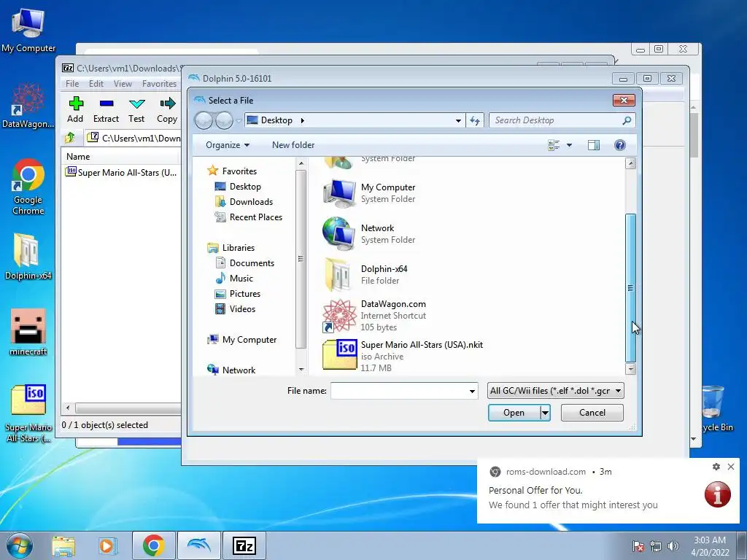The image size is (747, 560).
Task: Dismiss the roms-download.com notification
Action: 731,467
